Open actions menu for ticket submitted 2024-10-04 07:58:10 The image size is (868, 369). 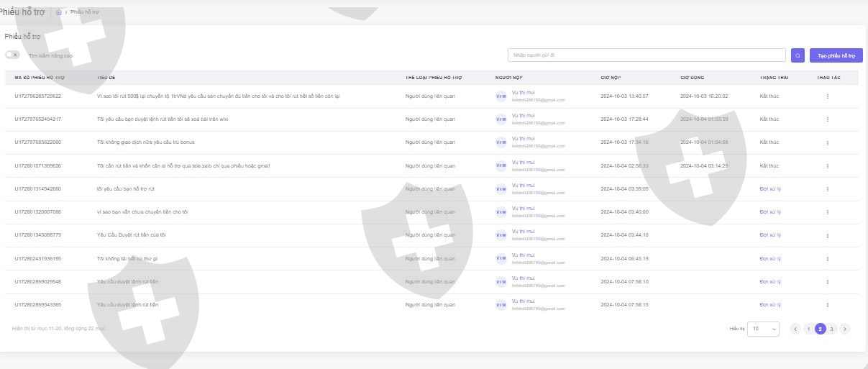[828, 282]
